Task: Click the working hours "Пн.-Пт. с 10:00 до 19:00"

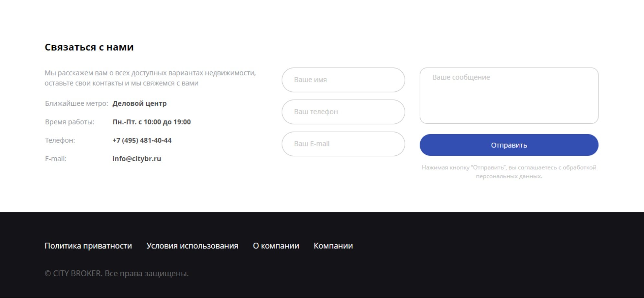Action: pos(151,122)
